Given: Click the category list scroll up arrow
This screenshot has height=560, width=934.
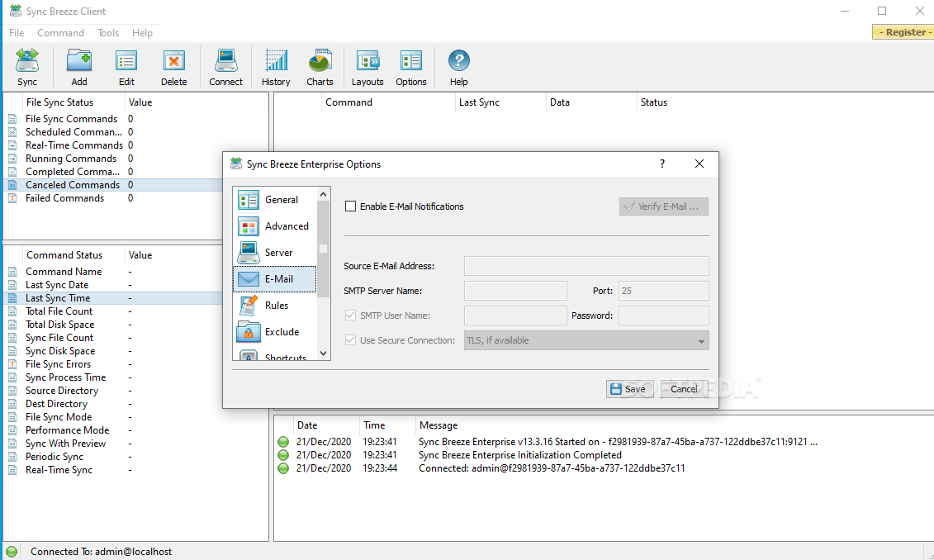Looking at the screenshot, I should [x=324, y=194].
